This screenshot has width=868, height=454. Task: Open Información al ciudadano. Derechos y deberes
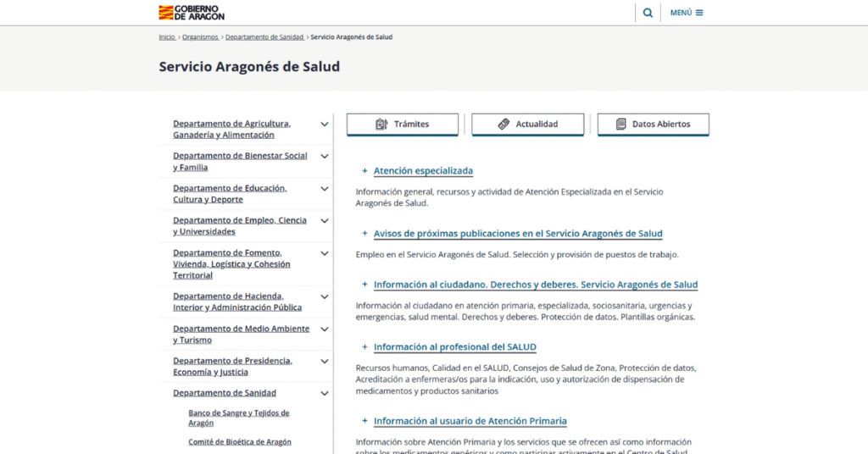[536, 285]
